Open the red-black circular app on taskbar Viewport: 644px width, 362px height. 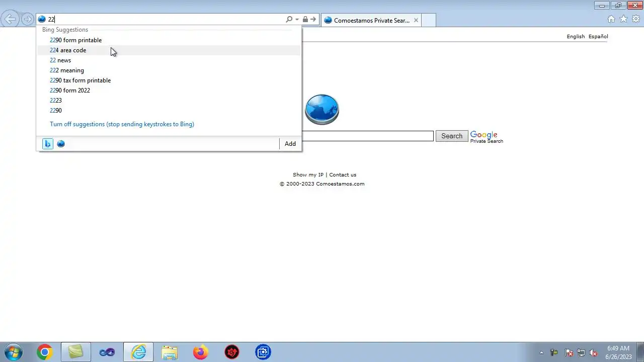coord(232,352)
